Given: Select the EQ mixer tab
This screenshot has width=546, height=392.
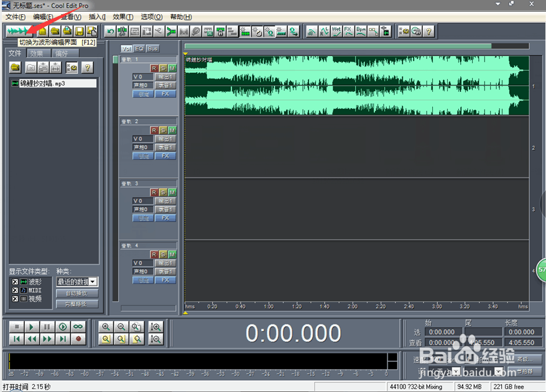Looking at the screenshot, I should click(139, 48).
